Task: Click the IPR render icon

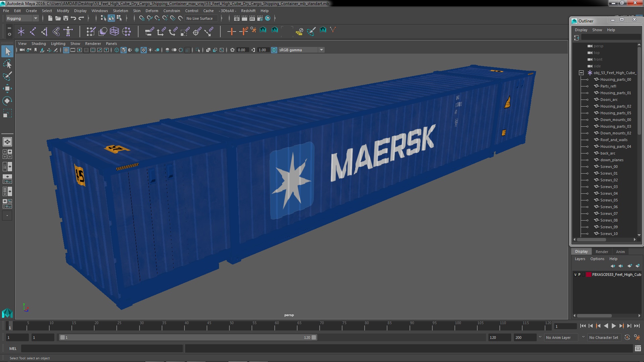Action: 252,18
